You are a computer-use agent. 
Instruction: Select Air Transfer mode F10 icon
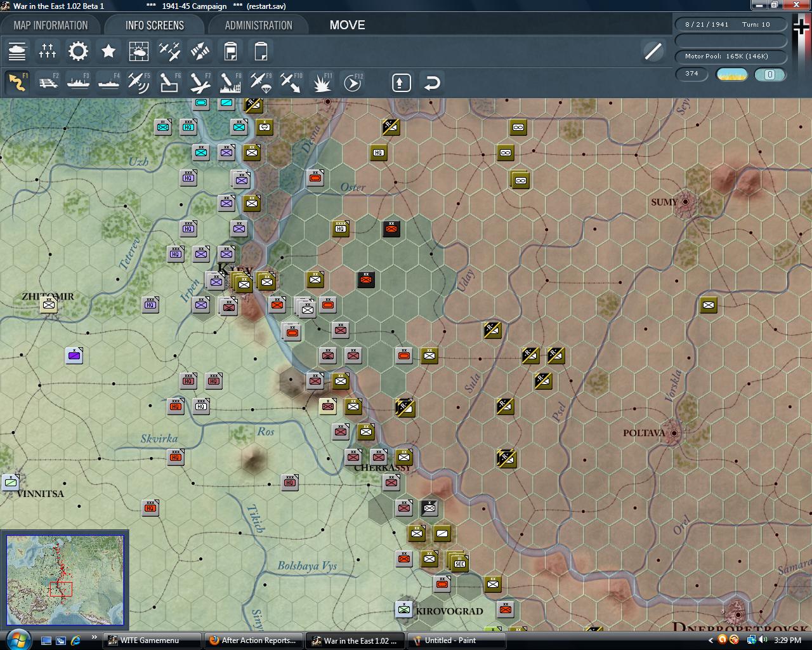pyautogui.click(x=291, y=83)
